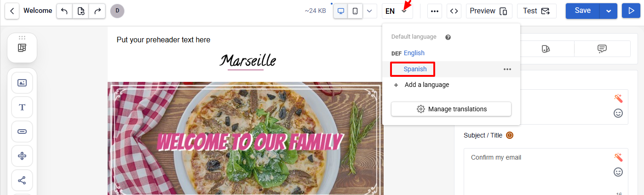Select the Image block tool in sidebar
This screenshot has width=644, height=195.
click(22, 83)
